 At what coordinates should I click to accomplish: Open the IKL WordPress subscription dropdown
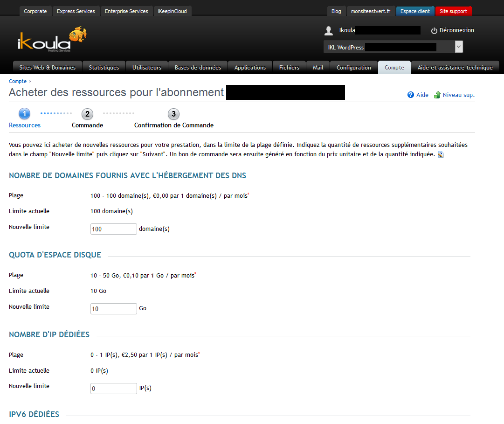(457, 47)
